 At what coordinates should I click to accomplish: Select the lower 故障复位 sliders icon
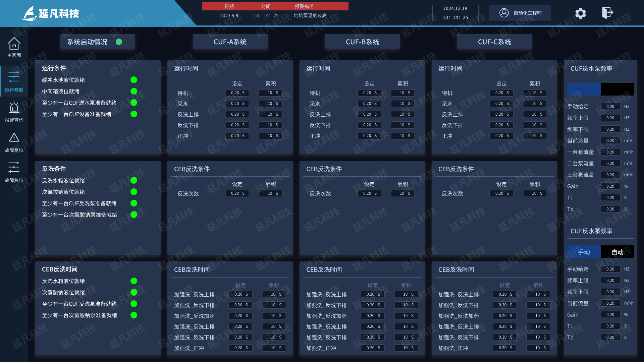[14, 171]
